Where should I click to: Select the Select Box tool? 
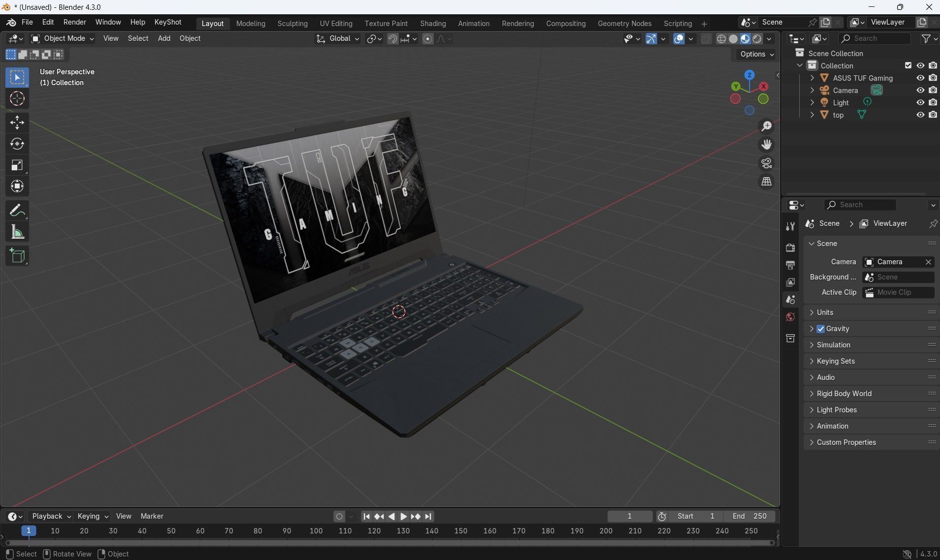click(17, 77)
